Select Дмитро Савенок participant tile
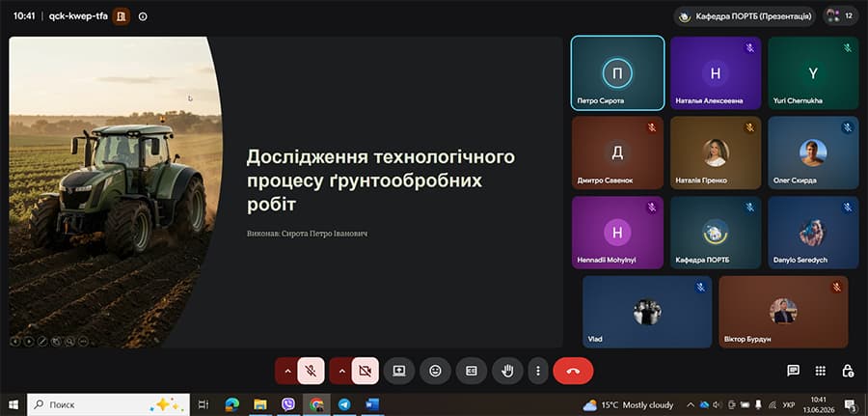The width and height of the screenshot is (868, 416). point(617,153)
